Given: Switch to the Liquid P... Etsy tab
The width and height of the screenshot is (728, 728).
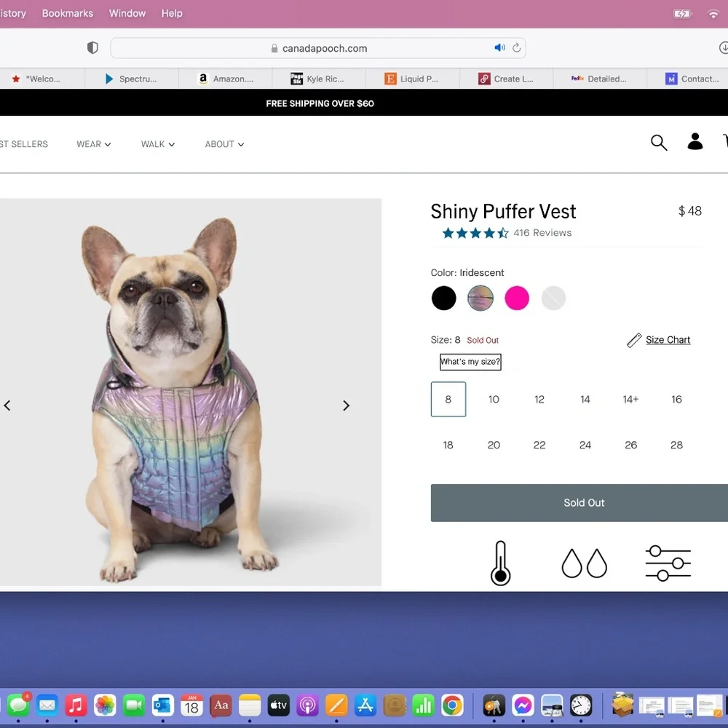Looking at the screenshot, I should (x=413, y=79).
